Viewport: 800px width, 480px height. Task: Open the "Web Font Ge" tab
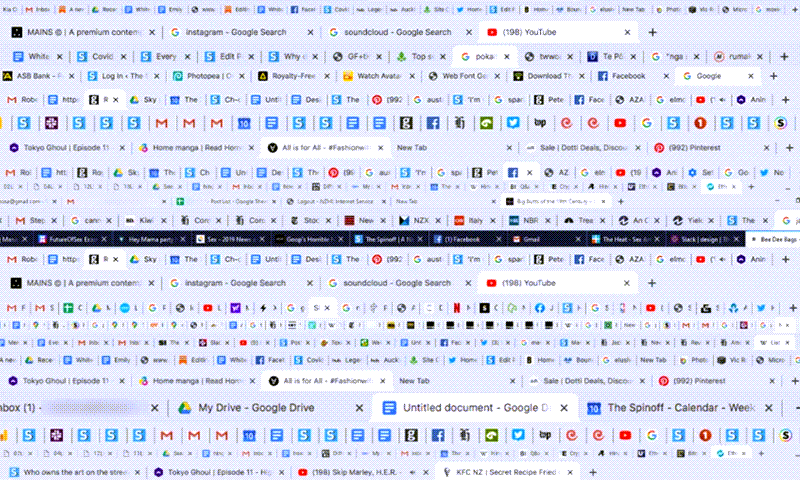(x=464, y=76)
